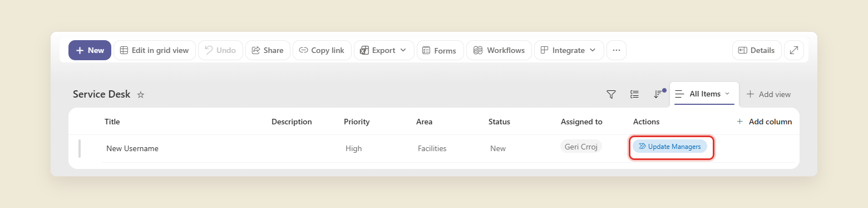Screen dimensions: 868x208
Task: Click the Description column header
Action: [292, 122]
